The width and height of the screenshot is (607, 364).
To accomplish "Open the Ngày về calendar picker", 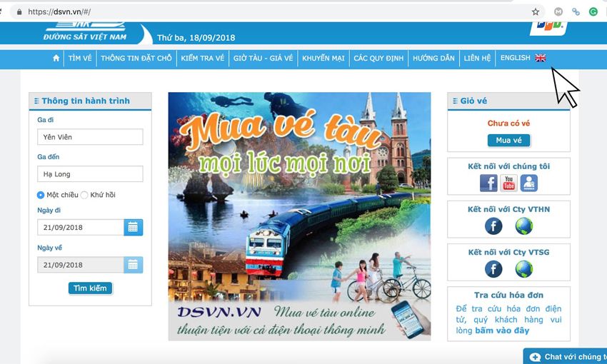I will [x=133, y=265].
